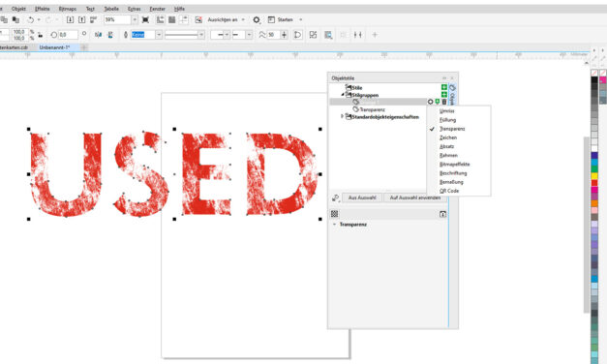
Task: Click the close curve icon in property bar
Action: (297, 35)
